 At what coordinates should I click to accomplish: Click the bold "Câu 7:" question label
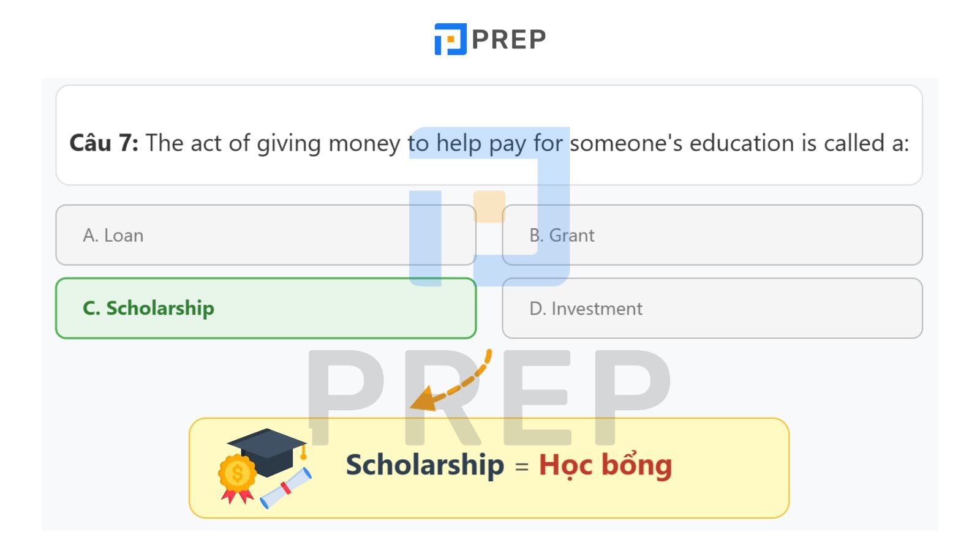coord(104,143)
